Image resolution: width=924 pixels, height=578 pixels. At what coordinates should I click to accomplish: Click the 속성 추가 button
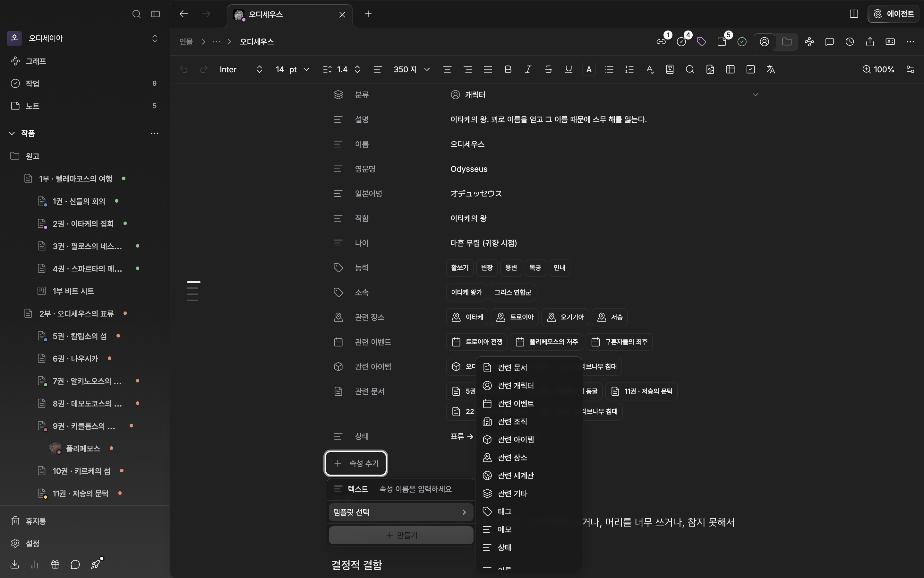coord(356,463)
